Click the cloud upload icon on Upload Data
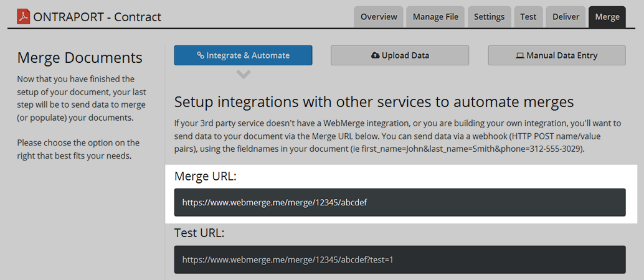Screen dimensions: 644x280 pos(375,55)
